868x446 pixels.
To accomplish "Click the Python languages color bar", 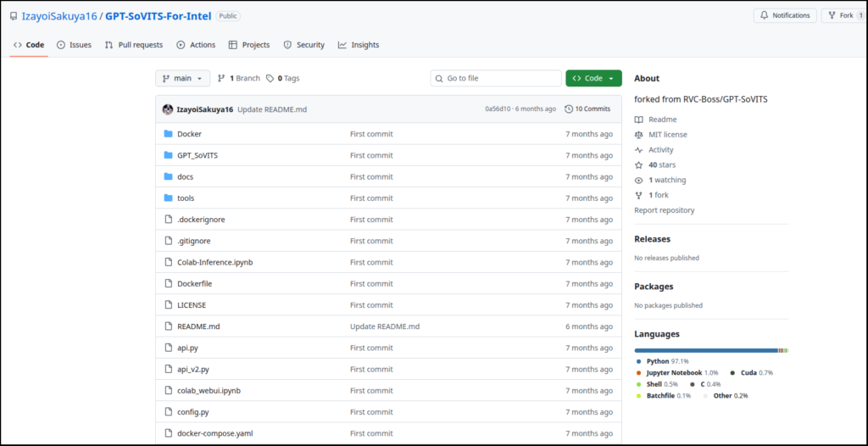I will [x=705, y=350].
